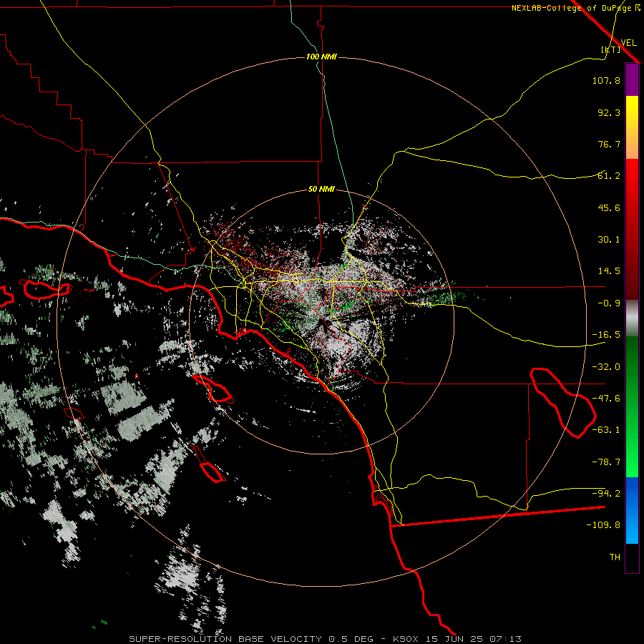
Task: Click the 'SUPER-RESOLUTION BASE VELOCITY' caption text
Action: pos(225,639)
